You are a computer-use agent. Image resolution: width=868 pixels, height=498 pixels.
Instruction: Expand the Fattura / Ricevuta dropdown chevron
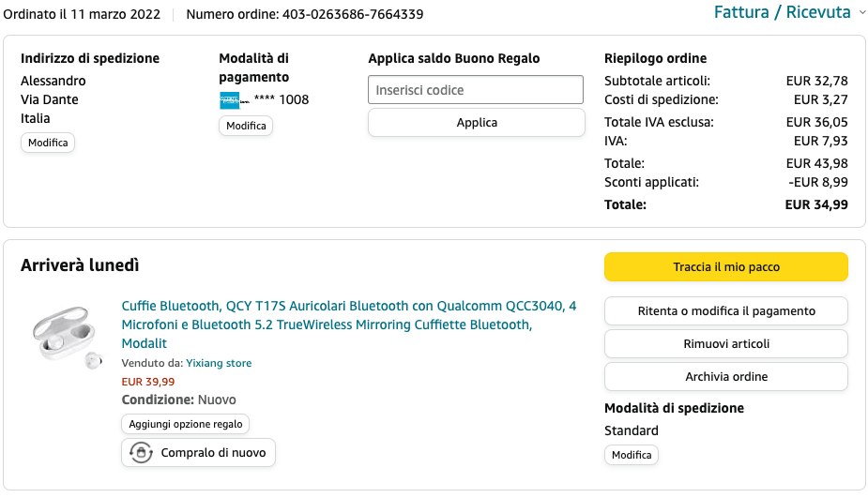coord(862,13)
